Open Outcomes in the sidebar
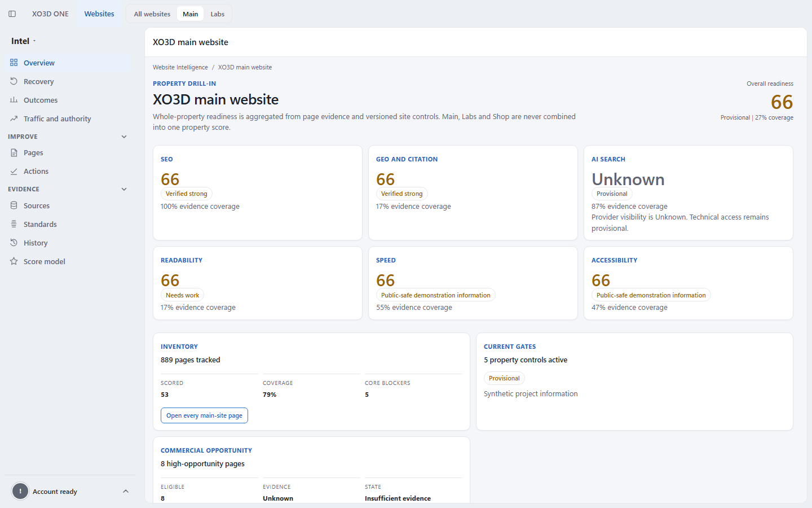 (68, 100)
